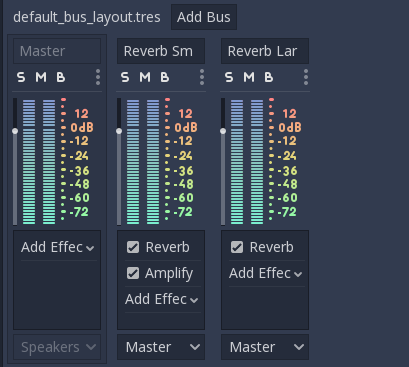The image size is (409, 367).
Task: Click the 0dB mark on Master bus meter
Action: [82, 127]
